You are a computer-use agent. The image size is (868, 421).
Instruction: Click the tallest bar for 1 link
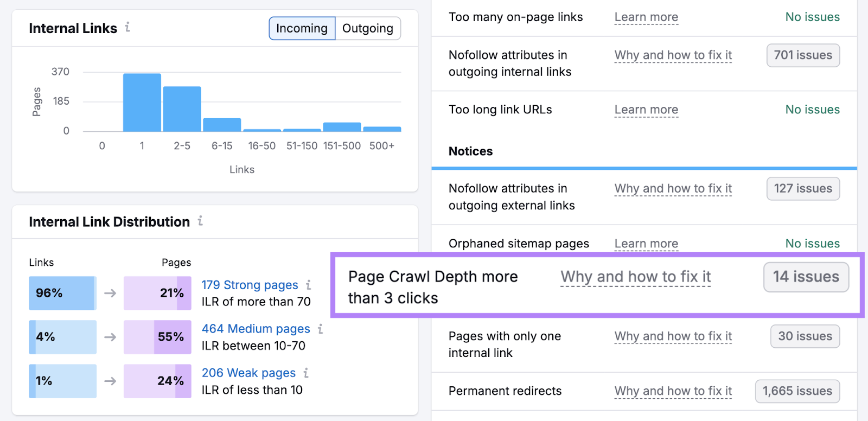(x=142, y=103)
